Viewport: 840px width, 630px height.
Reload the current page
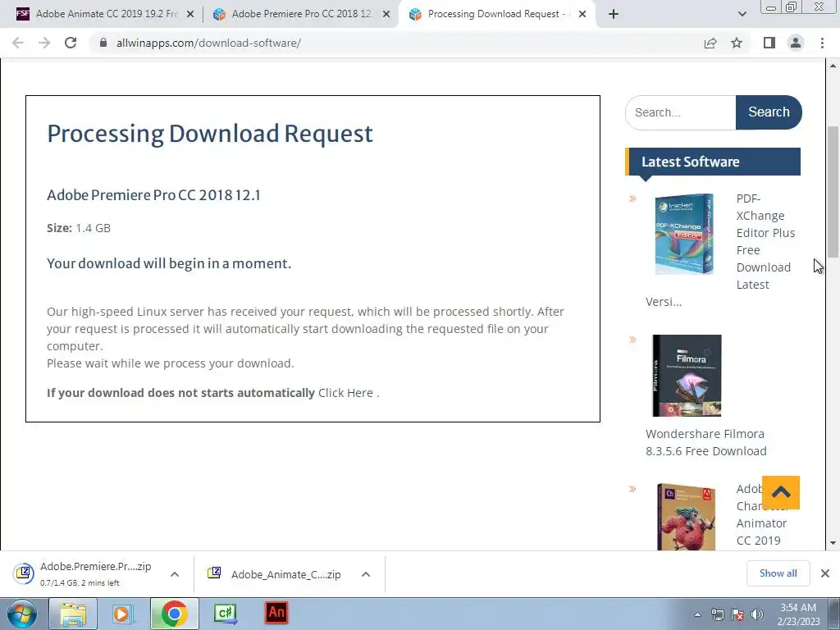(71, 43)
